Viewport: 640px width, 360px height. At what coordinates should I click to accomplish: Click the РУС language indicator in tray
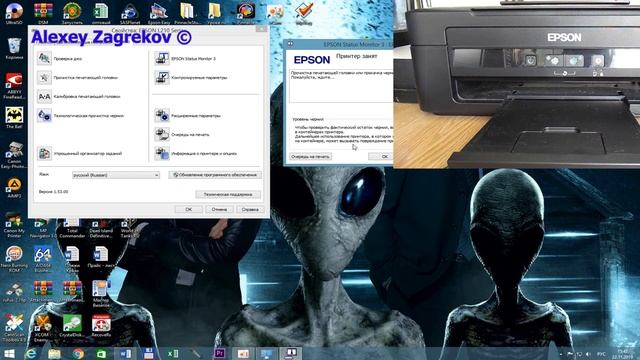point(601,354)
